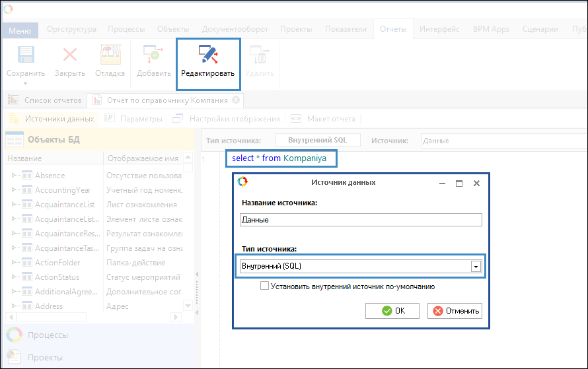588x369 pixels.
Task: Switch to the Документооборот ribbon tab
Action: coord(235,29)
